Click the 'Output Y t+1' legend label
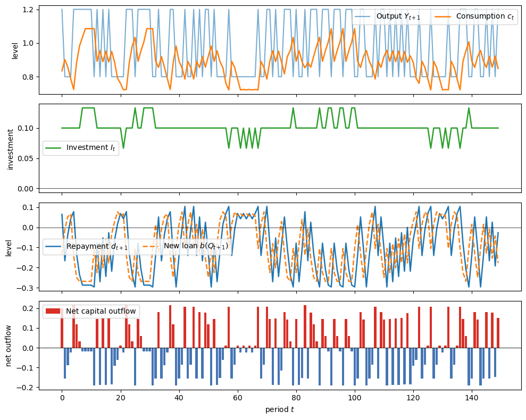Image resolution: width=526 pixels, height=420 pixels. pos(398,16)
